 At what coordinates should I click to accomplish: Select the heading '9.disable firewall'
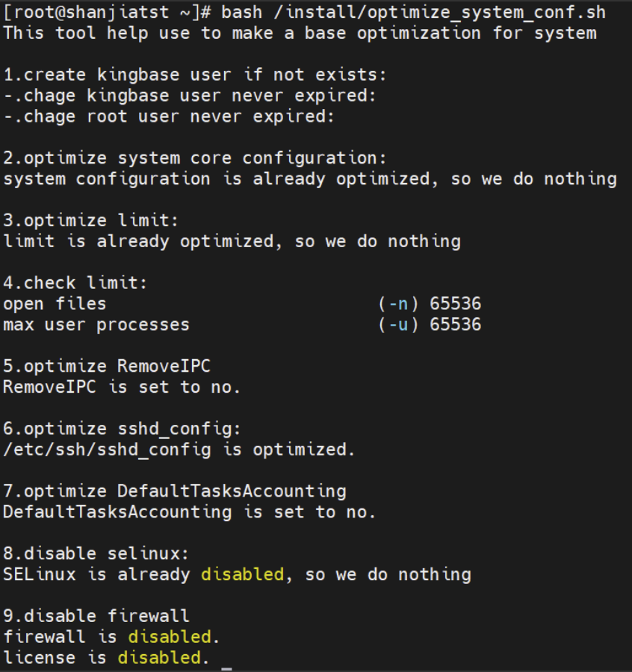point(96,616)
